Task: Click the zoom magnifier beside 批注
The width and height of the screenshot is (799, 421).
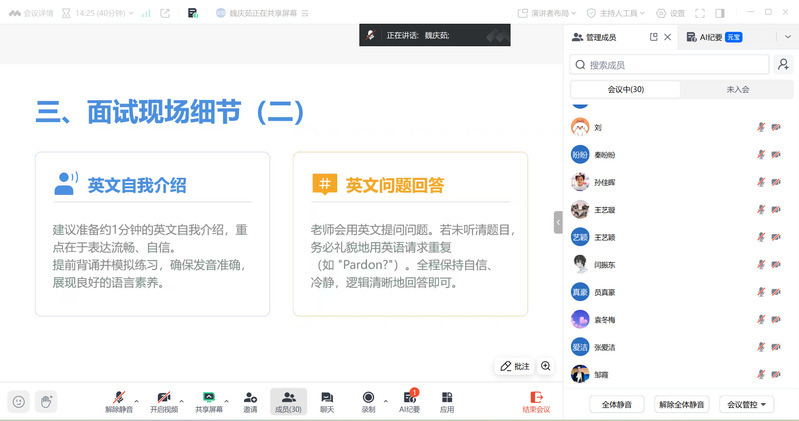Action: [x=546, y=366]
